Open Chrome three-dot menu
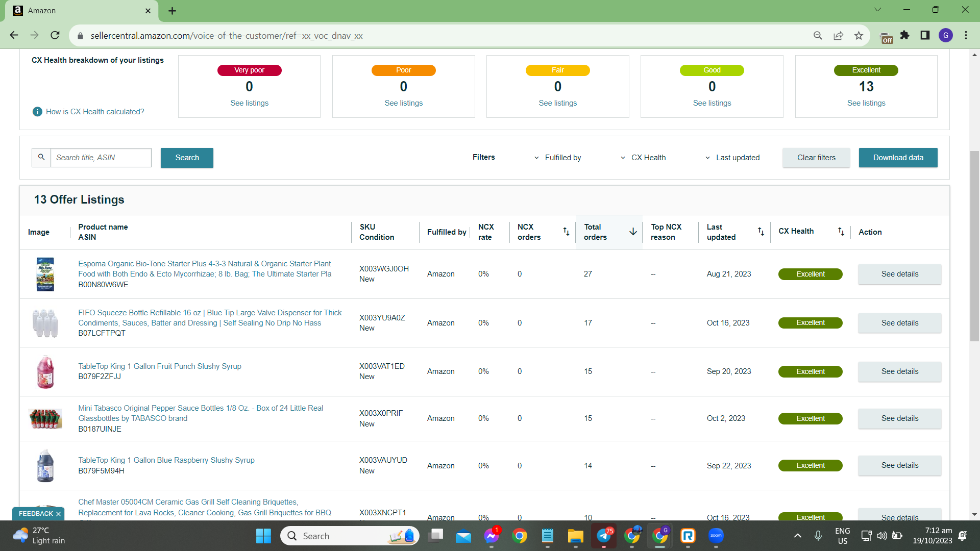 click(x=966, y=35)
